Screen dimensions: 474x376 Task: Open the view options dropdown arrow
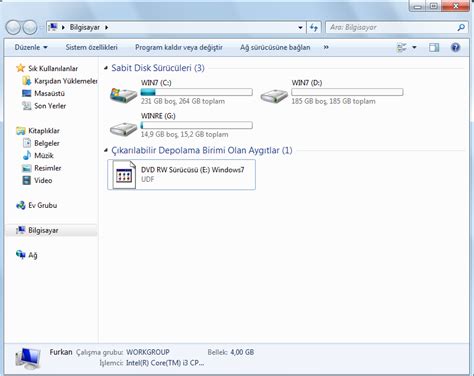coord(414,48)
